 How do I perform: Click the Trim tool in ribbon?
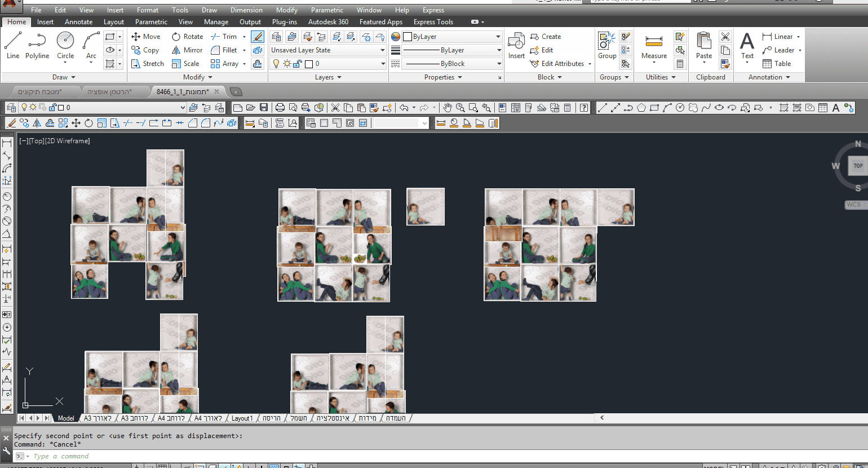(x=224, y=37)
